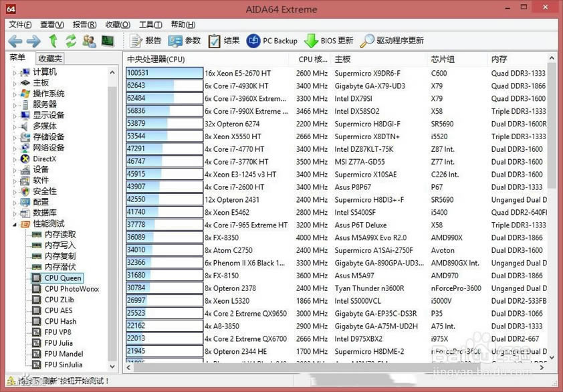
Task: Expand the 多媒体 tree node
Action: click(x=15, y=127)
